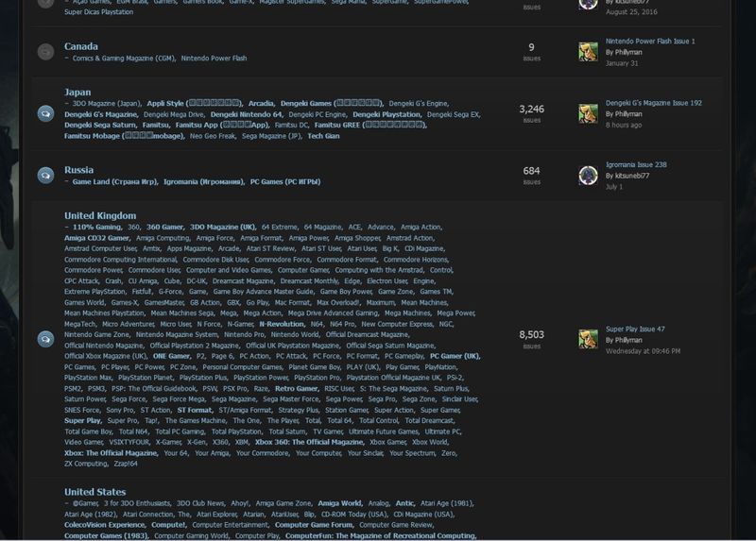Open the Famitsu subforum under Japan
Image resolution: width=756 pixels, height=541 pixels.
coord(155,126)
